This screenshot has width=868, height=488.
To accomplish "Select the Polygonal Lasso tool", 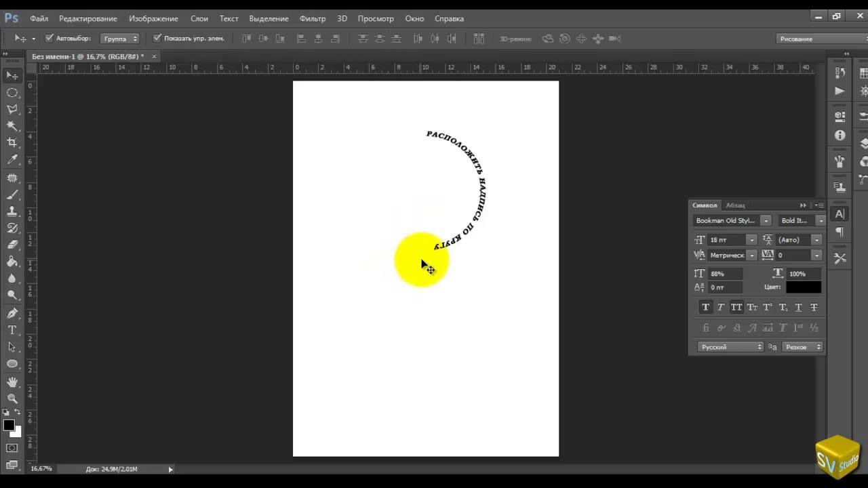I will (x=12, y=109).
